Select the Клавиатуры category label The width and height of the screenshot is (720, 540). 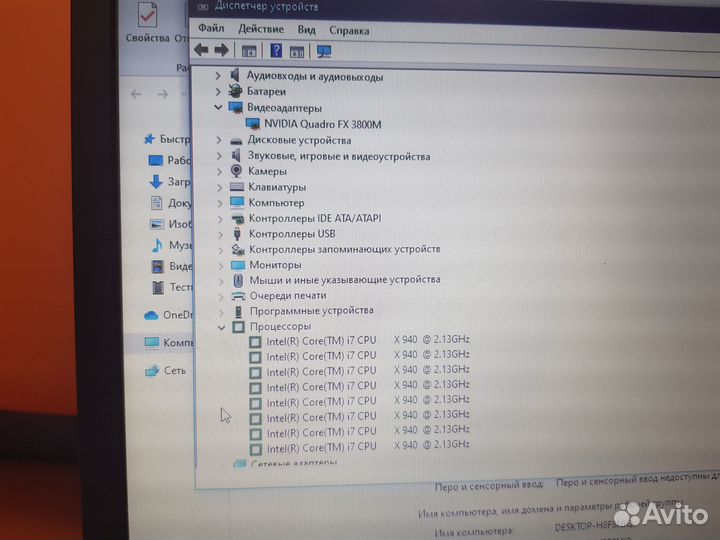coord(277,187)
